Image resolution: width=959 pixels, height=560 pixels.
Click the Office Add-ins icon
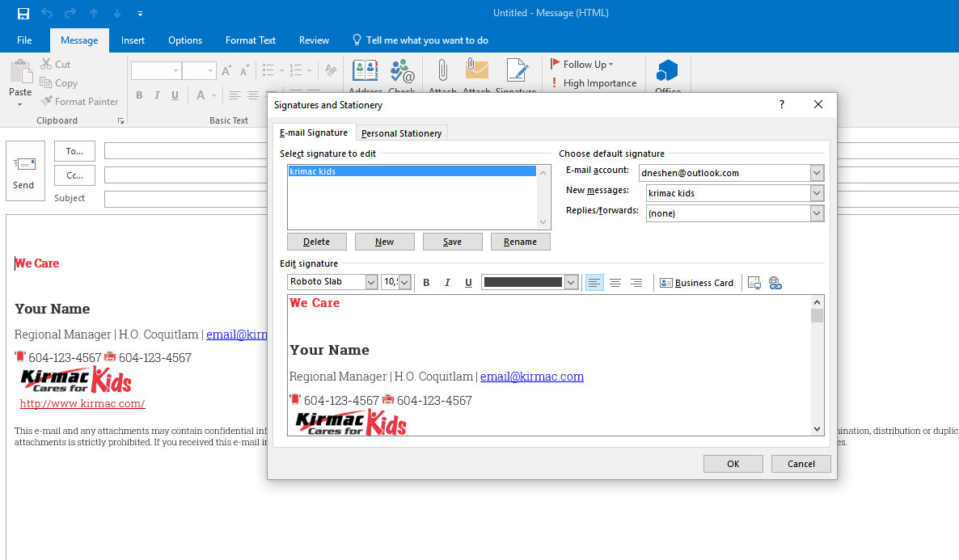(667, 75)
